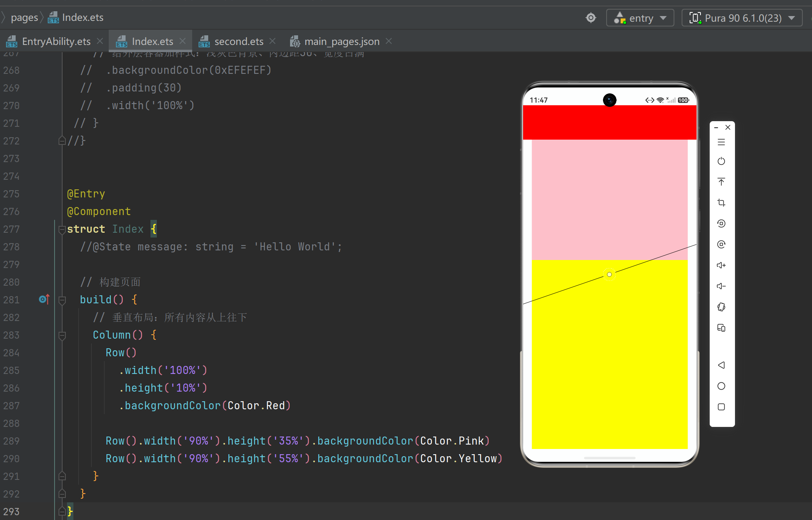Click fold end marker on line 292

tap(62, 494)
